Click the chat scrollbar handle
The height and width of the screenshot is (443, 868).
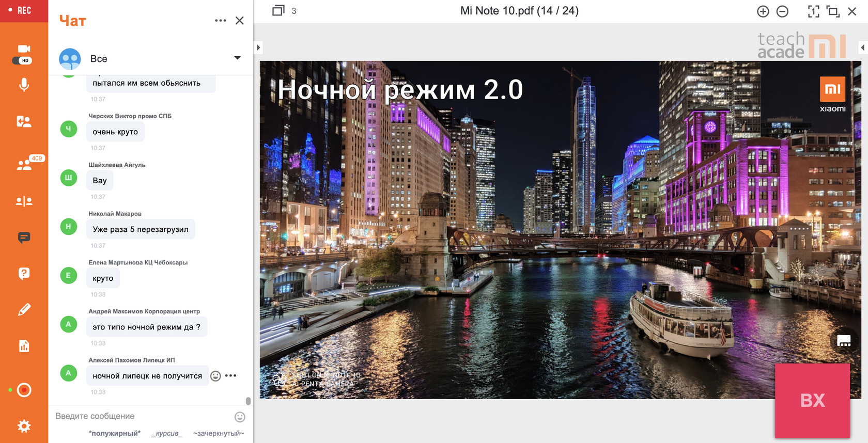click(249, 401)
